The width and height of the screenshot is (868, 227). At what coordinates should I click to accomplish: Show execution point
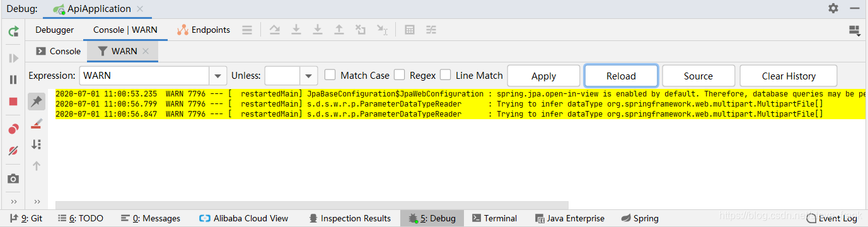click(247, 30)
